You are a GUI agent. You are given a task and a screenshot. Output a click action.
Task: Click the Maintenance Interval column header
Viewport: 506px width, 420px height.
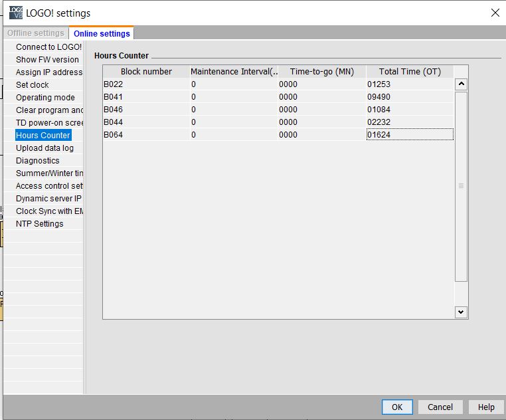click(234, 71)
